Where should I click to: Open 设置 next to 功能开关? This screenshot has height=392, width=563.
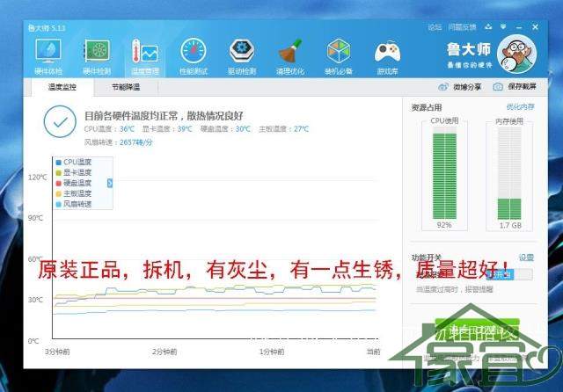point(526,258)
